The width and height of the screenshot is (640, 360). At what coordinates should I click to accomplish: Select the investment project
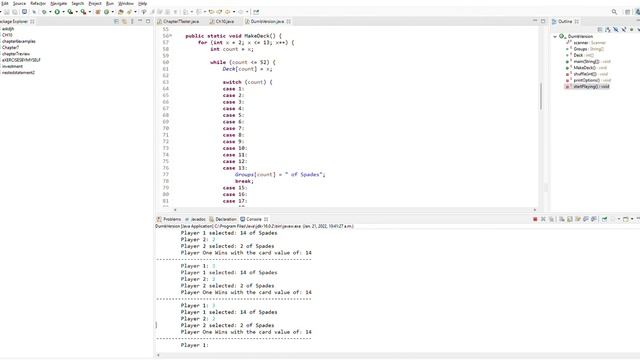12,66
